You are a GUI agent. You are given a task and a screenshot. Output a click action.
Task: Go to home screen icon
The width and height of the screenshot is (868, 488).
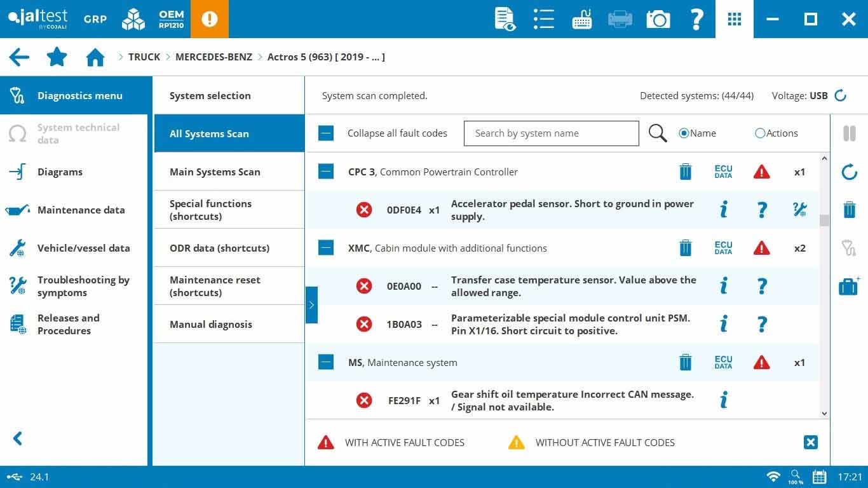point(95,57)
